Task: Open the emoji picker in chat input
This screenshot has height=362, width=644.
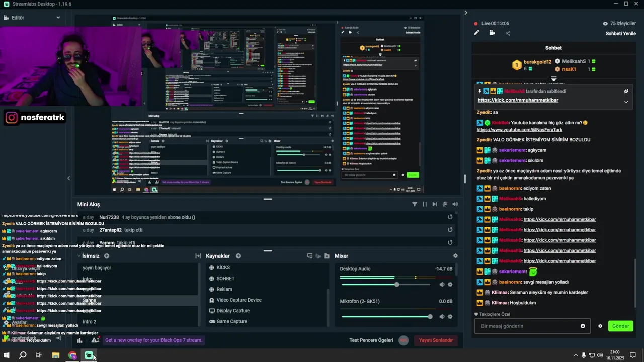Action: pos(583,326)
